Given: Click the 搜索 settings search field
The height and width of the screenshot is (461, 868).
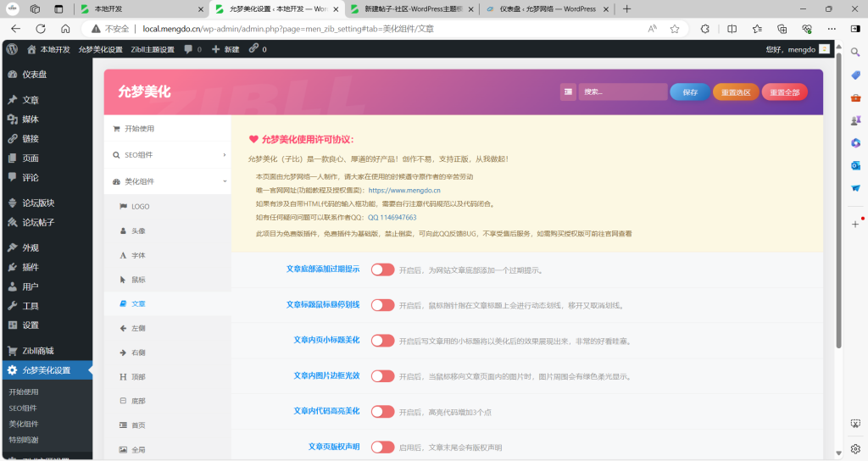Looking at the screenshot, I should [623, 92].
